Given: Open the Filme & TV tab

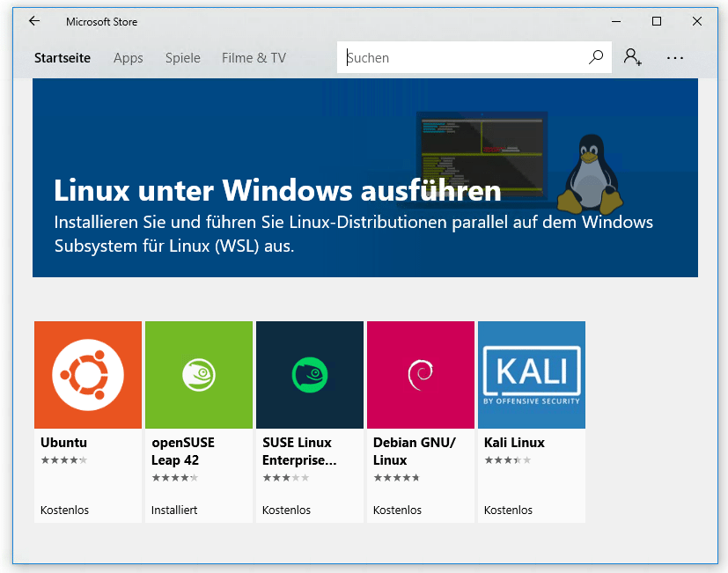Looking at the screenshot, I should click(x=254, y=58).
